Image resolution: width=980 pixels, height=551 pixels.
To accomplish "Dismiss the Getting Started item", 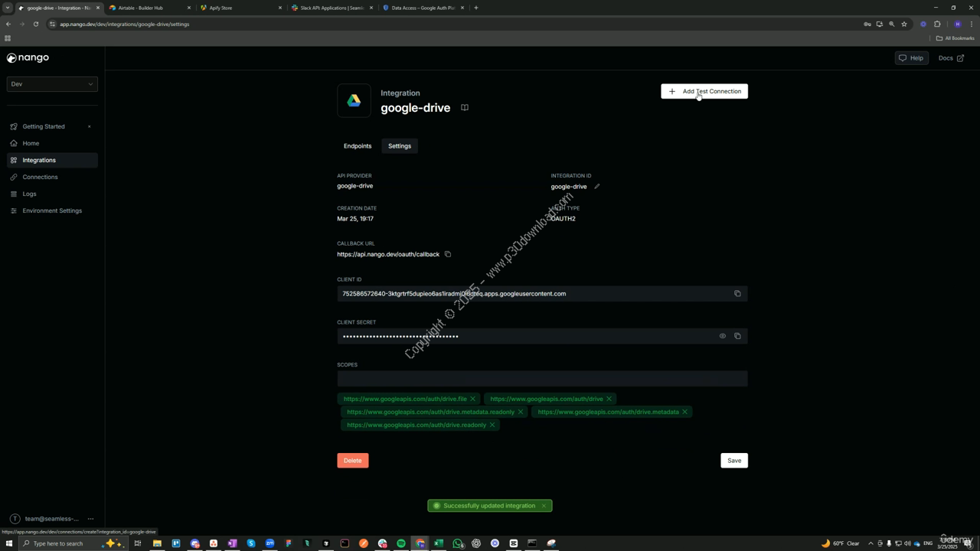I will [x=89, y=126].
